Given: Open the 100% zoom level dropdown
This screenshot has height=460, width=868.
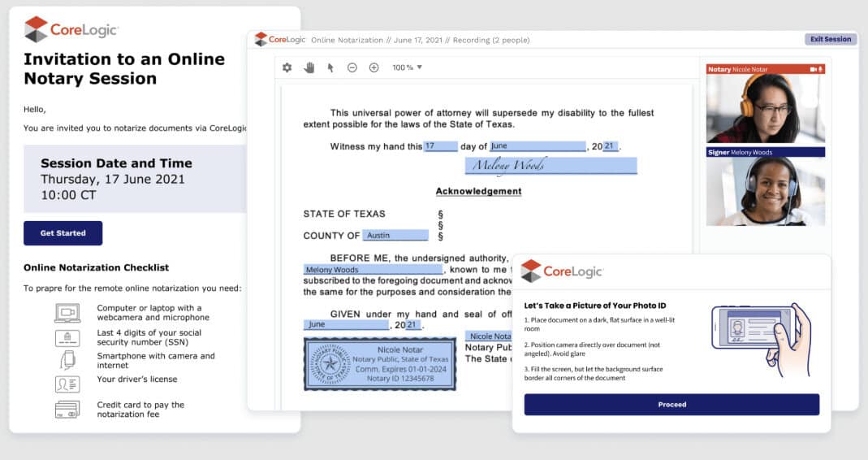Looking at the screenshot, I should coord(408,67).
